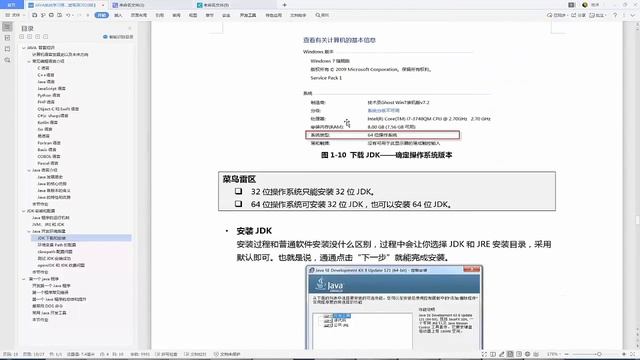Click the second outline level button under 目录
This screenshot has height=360, width=640.
coord(29,37)
